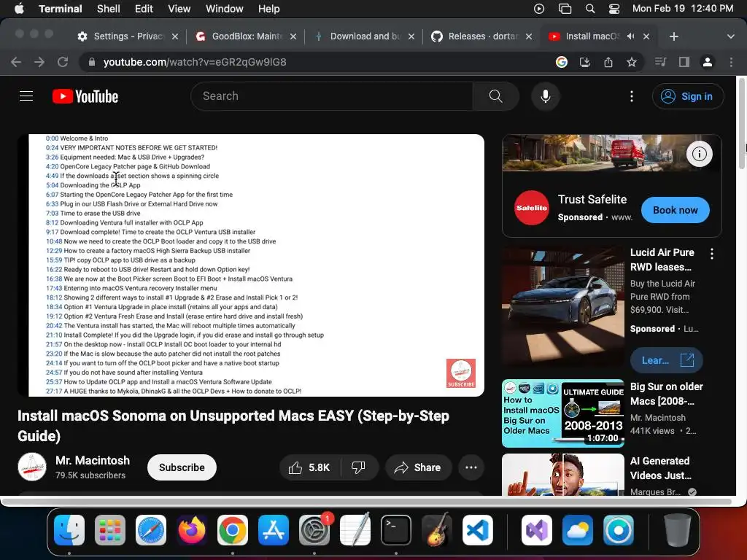The width and height of the screenshot is (747, 560).
Task: Open info icon on Safelite ad
Action: 699,154
